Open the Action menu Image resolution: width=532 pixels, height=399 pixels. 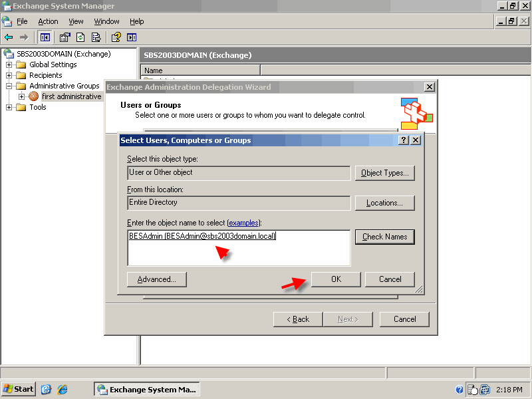(x=48, y=21)
